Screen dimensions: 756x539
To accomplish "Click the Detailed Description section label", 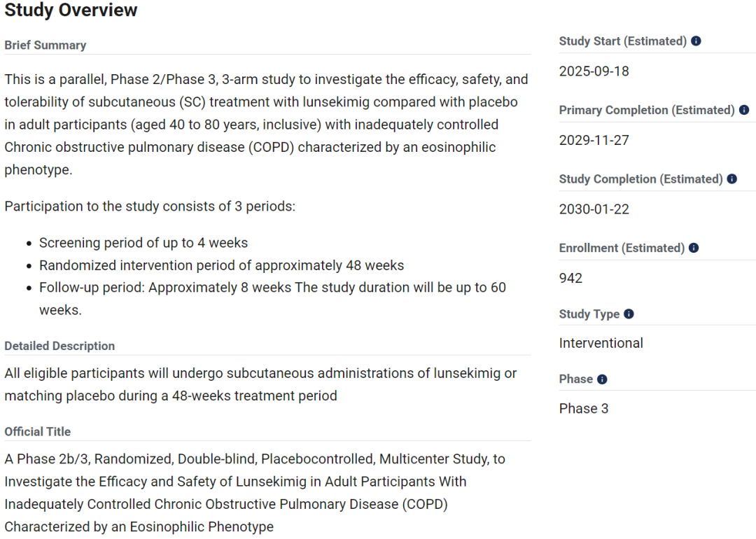I will tap(59, 346).
